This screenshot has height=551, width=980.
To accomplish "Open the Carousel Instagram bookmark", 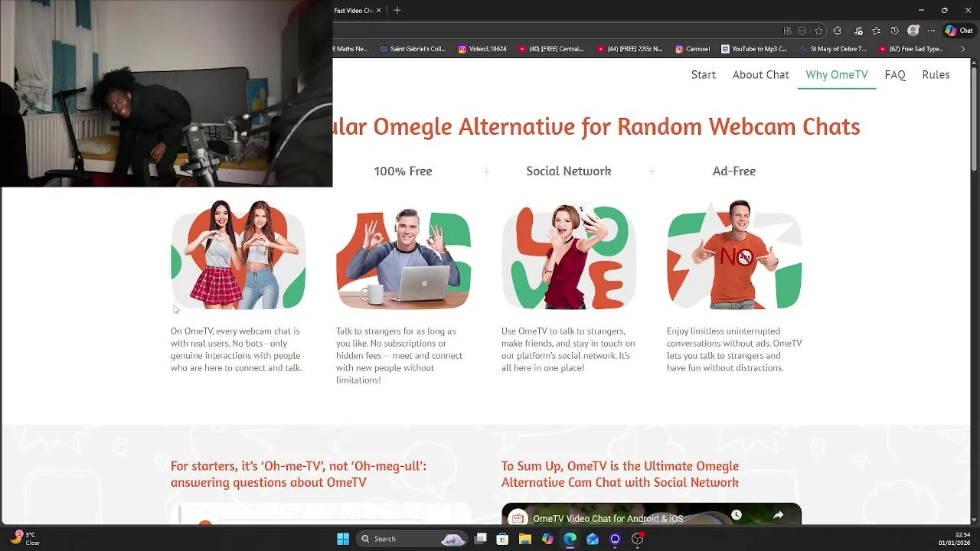I will click(692, 49).
